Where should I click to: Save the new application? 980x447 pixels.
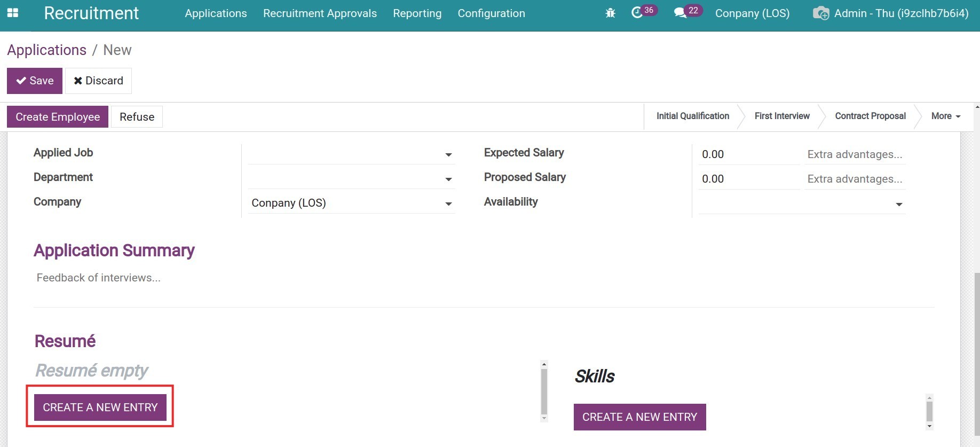[x=35, y=81]
